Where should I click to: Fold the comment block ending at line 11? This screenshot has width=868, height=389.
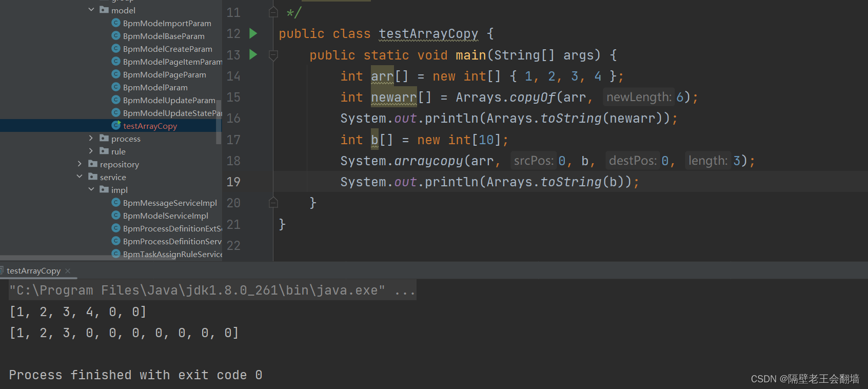[x=273, y=12]
